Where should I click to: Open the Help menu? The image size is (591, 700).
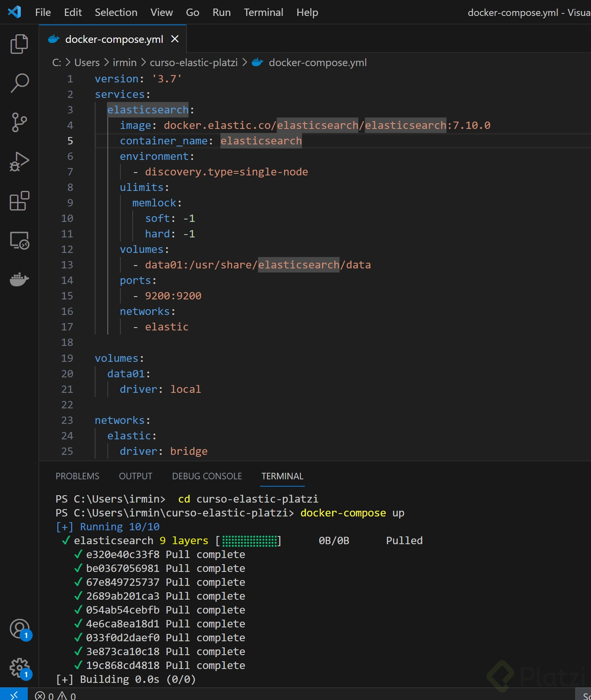pos(307,12)
